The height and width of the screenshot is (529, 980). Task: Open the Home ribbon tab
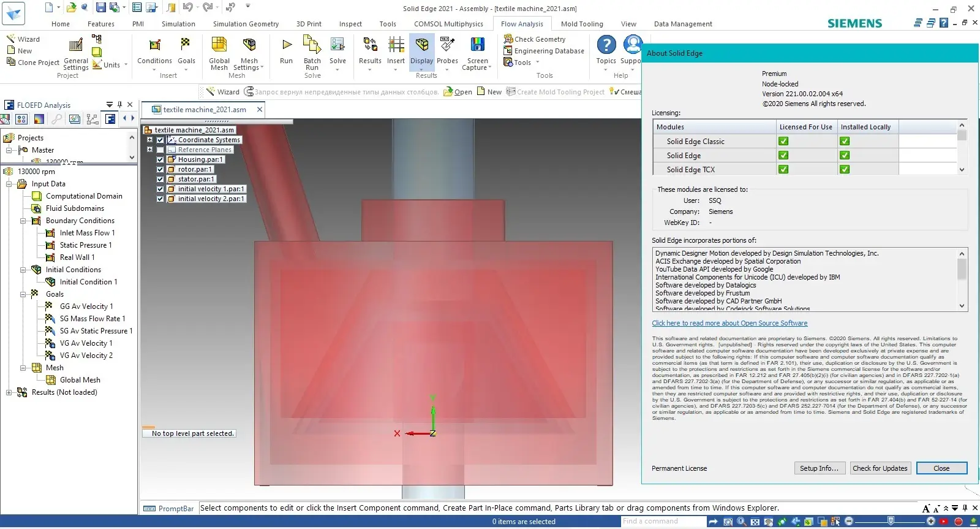click(61, 24)
